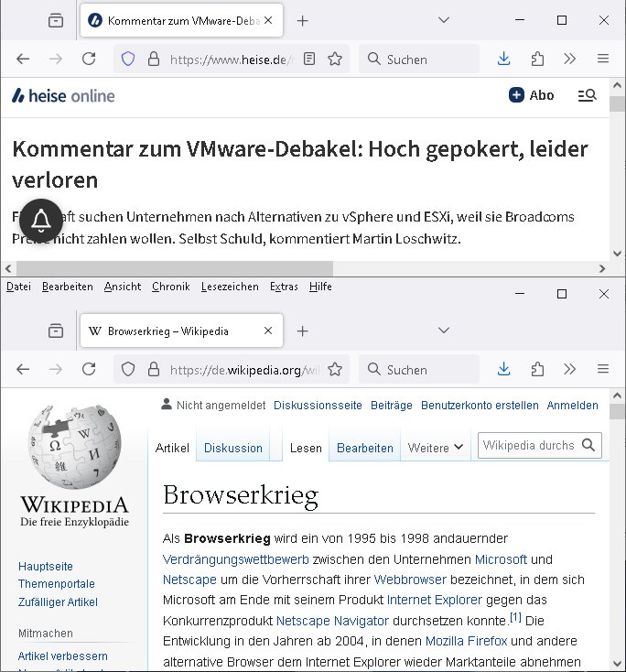Open heise menu and search icon
Screen dimensions: 626x672
pos(587,95)
